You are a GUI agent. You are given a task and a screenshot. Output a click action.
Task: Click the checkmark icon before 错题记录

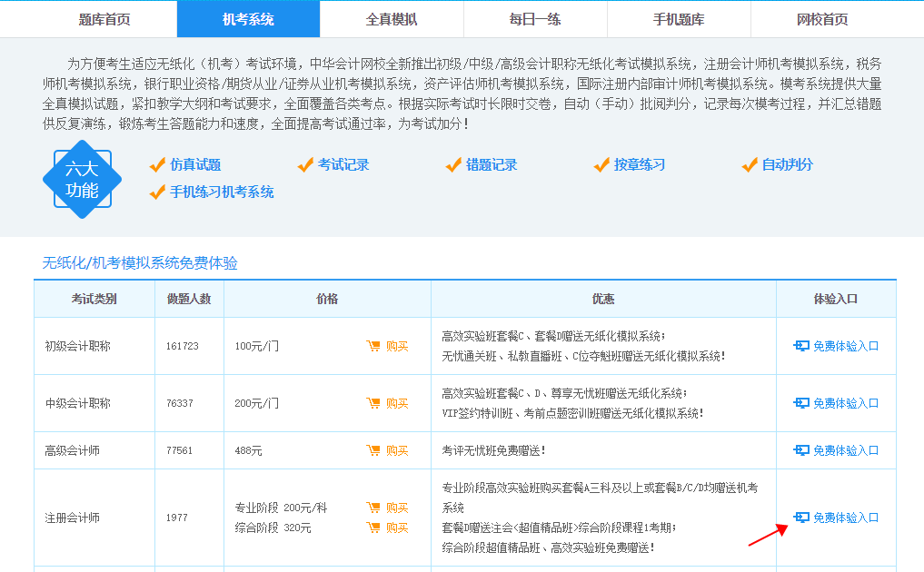452,166
